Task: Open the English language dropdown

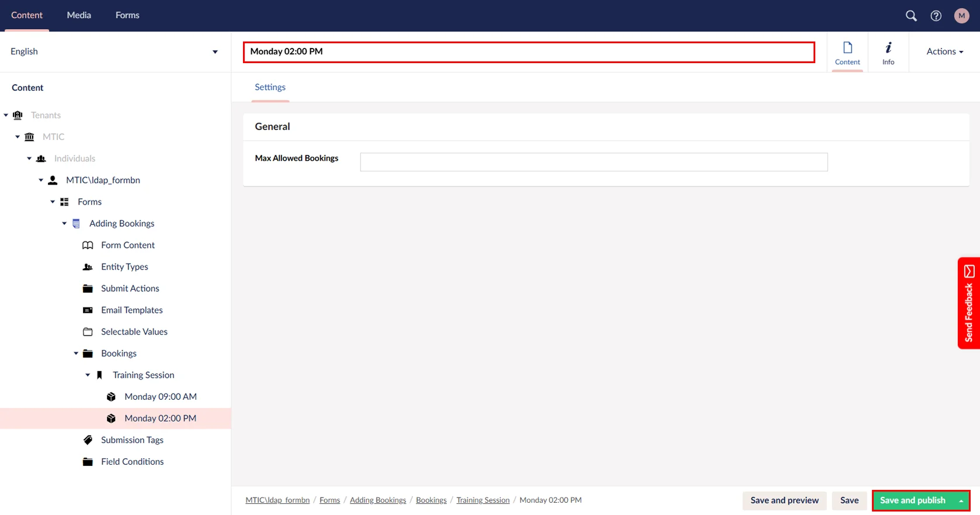Action: [x=114, y=51]
